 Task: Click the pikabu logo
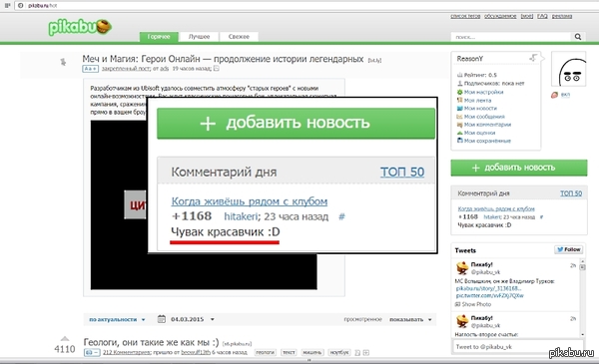[80, 27]
